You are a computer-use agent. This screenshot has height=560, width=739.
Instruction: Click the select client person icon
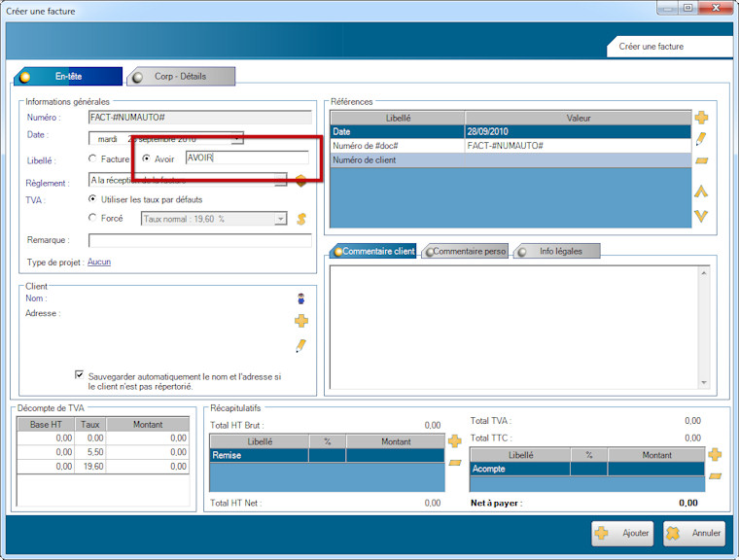pyautogui.click(x=301, y=298)
